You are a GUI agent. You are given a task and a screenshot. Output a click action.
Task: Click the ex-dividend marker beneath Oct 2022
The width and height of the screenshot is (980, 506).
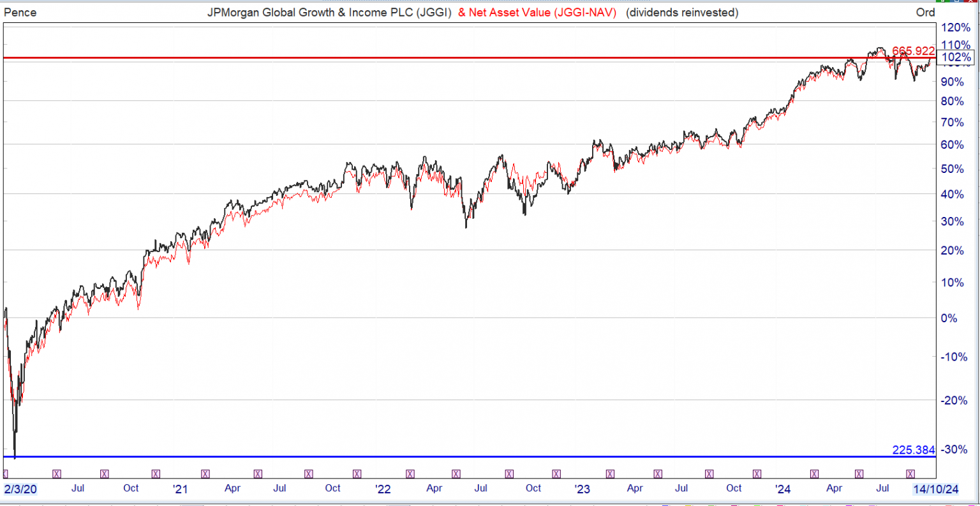pyautogui.click(x=555, y=473)
